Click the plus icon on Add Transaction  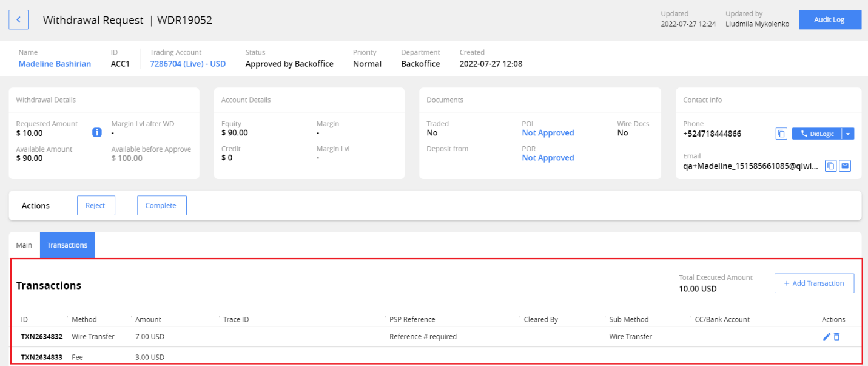(x=787, y=283)
